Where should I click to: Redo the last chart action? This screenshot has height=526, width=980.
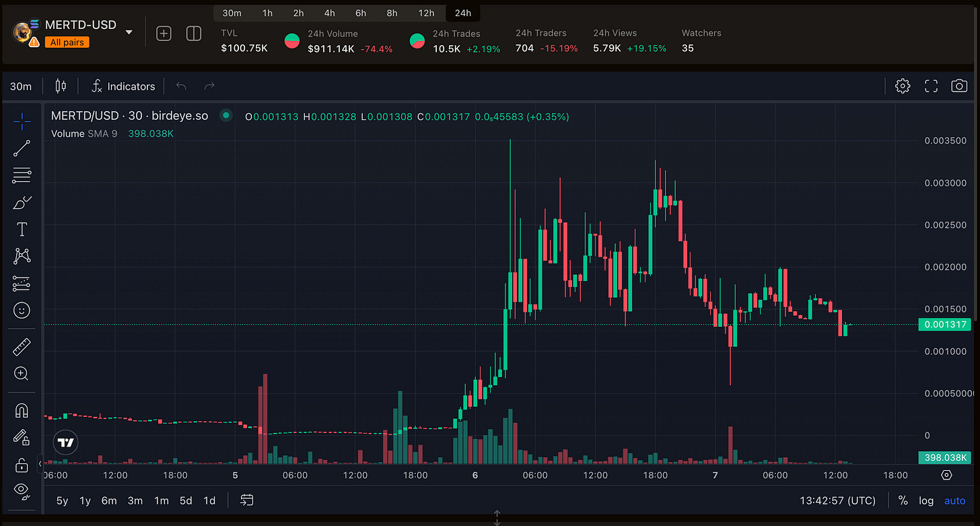209,86
